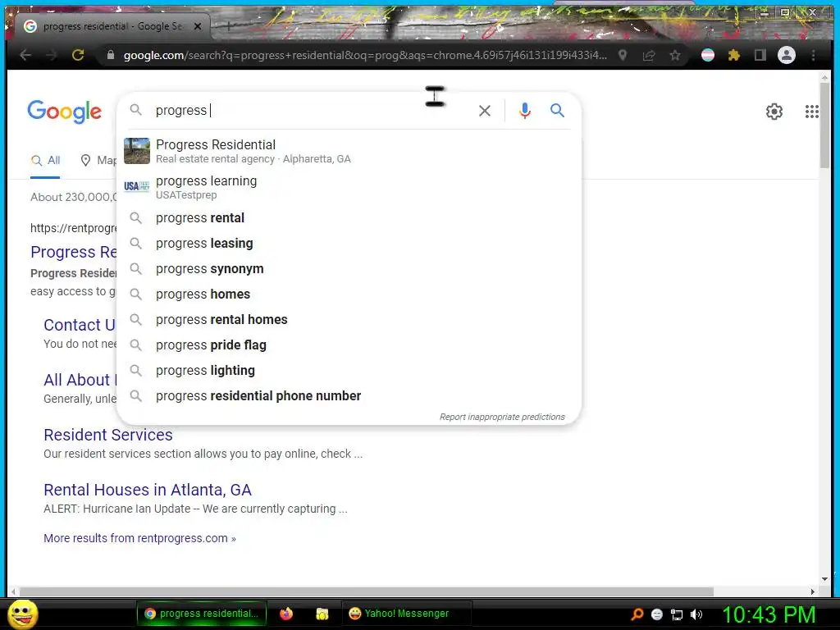
Task: Pick the 'progress rental' suggestion
Action: (348, 218)
